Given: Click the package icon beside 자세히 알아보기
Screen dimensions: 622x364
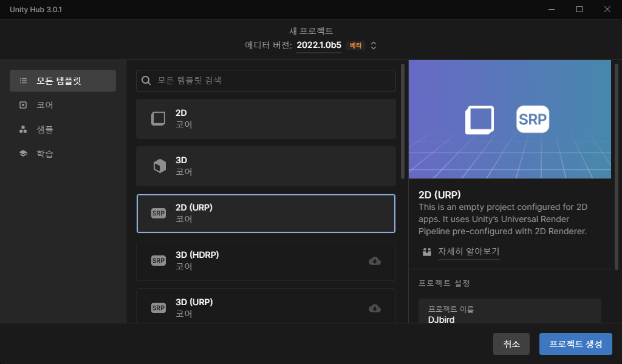Looking at the screenshot, I should [427, 252].
